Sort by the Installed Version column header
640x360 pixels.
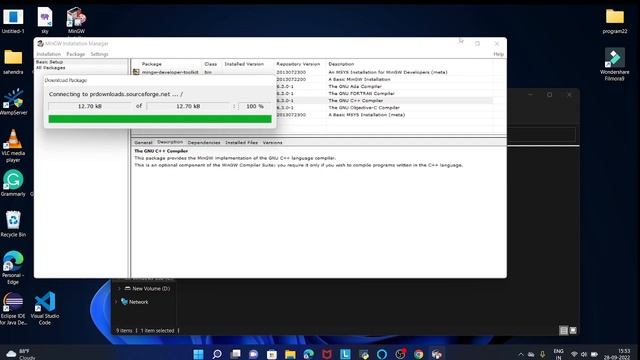click(244, 64)
